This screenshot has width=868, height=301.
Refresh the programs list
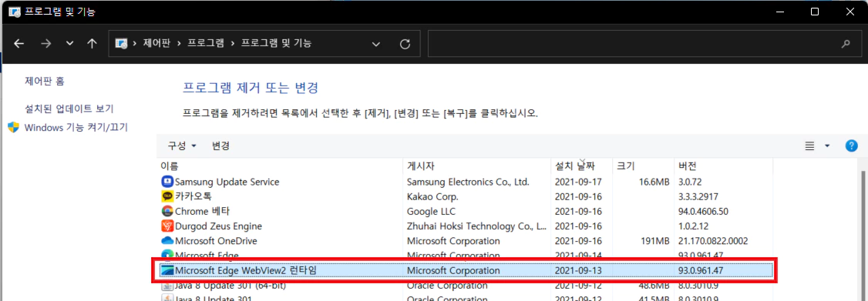point(405,44)
